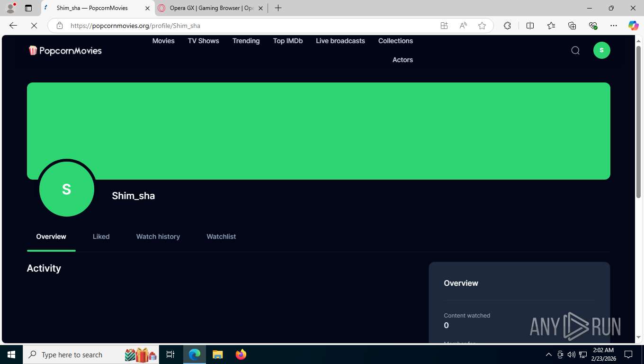The image size is (644, 364).
Task: Click the large S profile avatar
Action: (67, 189)
